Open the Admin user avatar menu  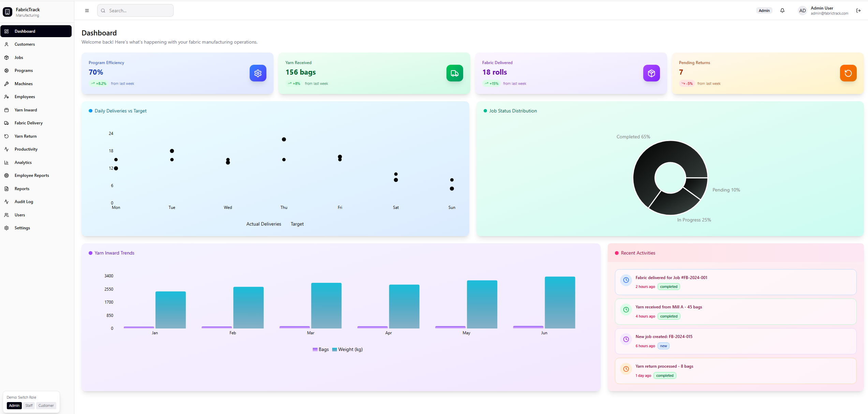pos(802,11)
